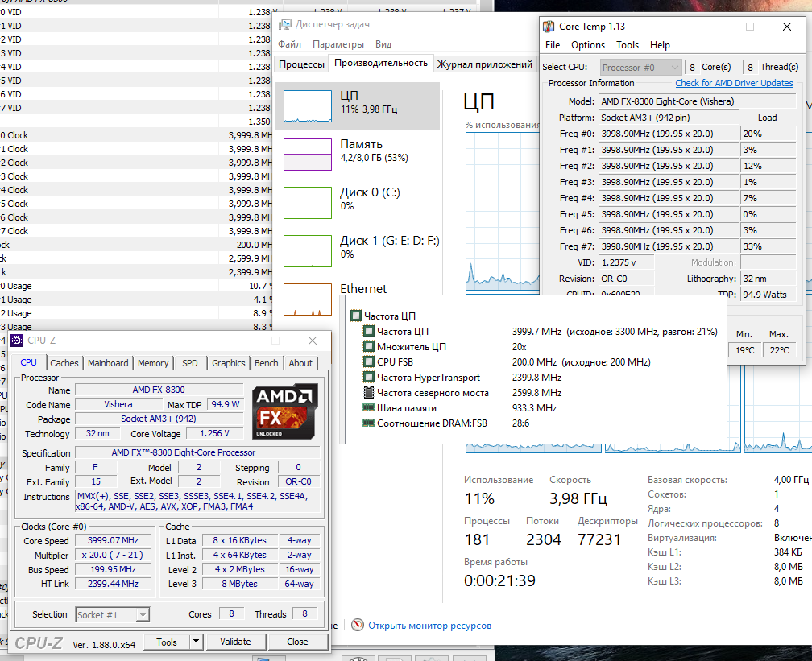Open the Tools dropdown arrow in CPU-Z
Image resolution: width=812 pixels, height=661 pixels.
[197, 642]
